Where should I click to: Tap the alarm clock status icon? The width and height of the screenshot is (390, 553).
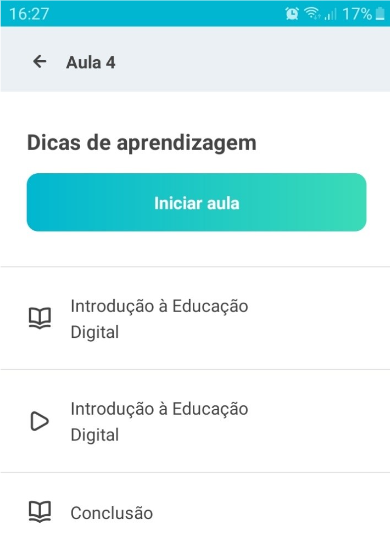click(x=292, y=14)
